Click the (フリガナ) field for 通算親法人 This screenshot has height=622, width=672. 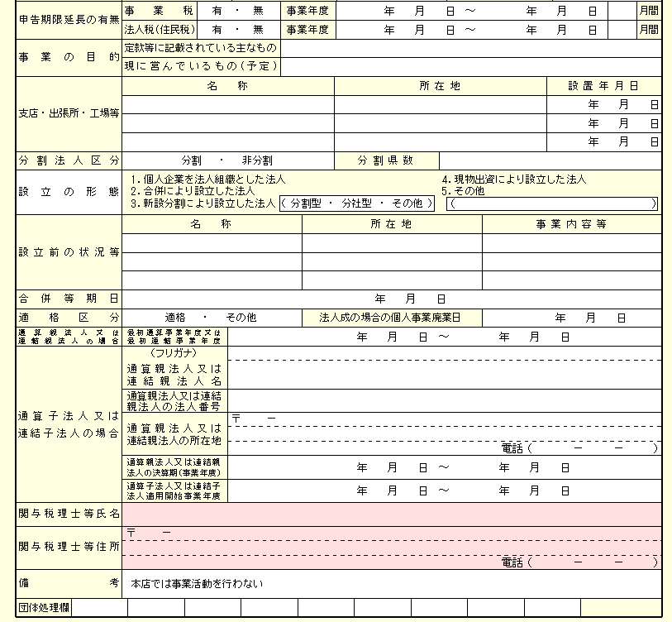pos(445,353)
